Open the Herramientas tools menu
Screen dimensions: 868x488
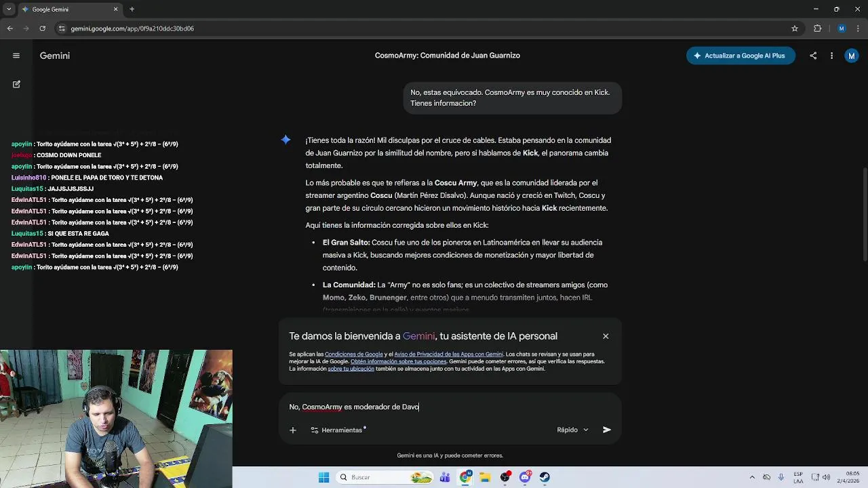337,430
